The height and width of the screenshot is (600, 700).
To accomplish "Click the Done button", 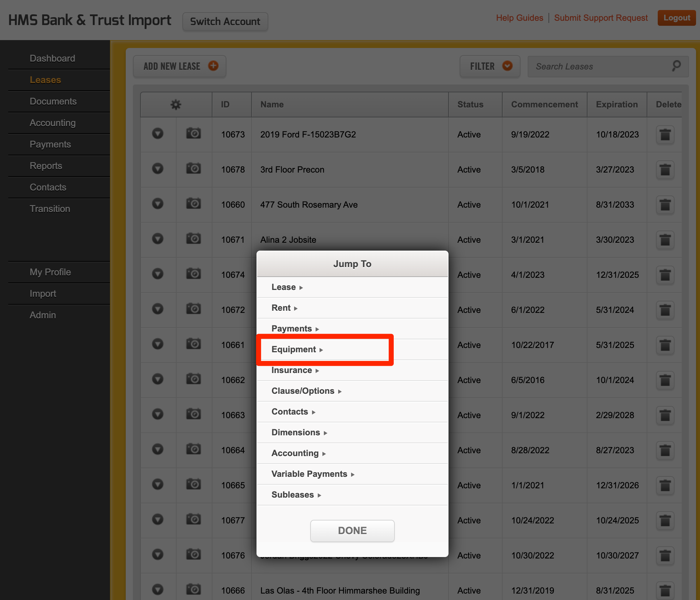I will [x=352, y=531].
